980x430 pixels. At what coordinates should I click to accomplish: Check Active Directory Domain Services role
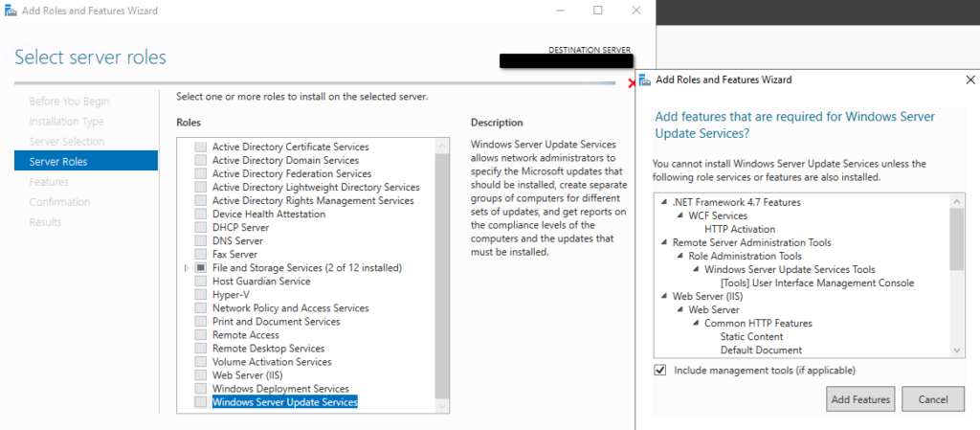[200, 160]
